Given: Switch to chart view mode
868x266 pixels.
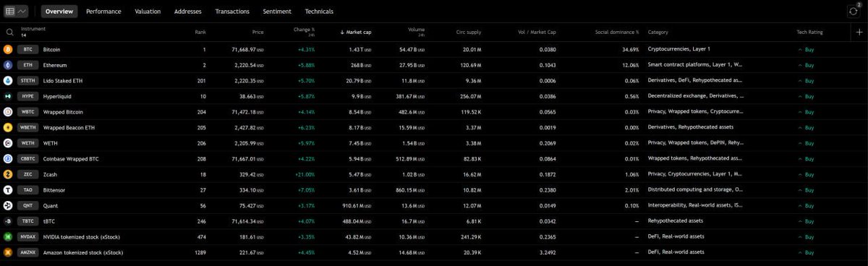Looking at the screenshot, I should [22, 12].
